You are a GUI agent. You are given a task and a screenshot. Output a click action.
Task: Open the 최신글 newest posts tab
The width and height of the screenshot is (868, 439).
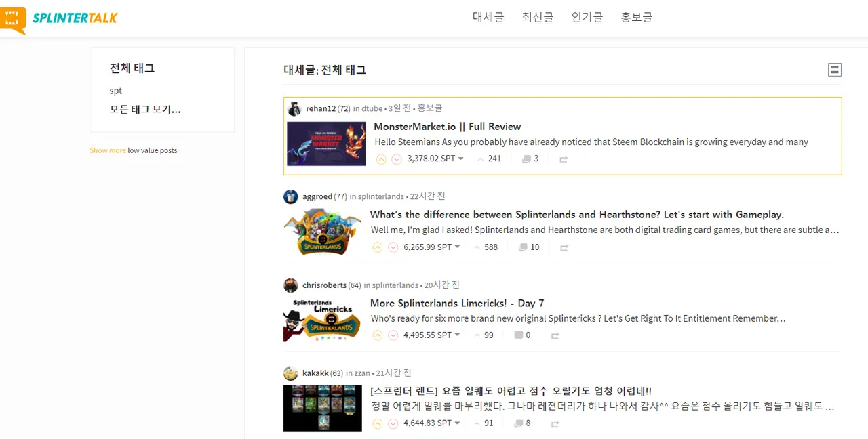tap(538, 18)
